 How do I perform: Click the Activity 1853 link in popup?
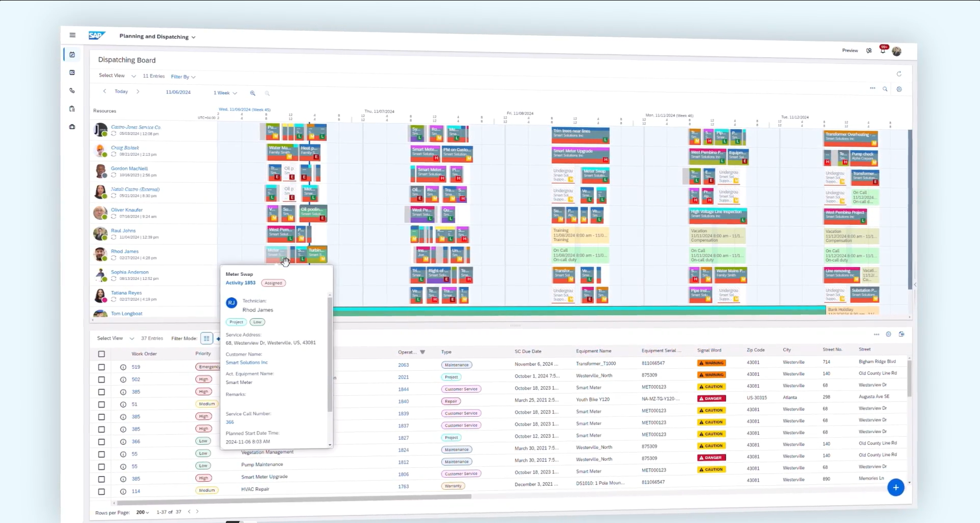pyautogui.click(x=241, y=283)
